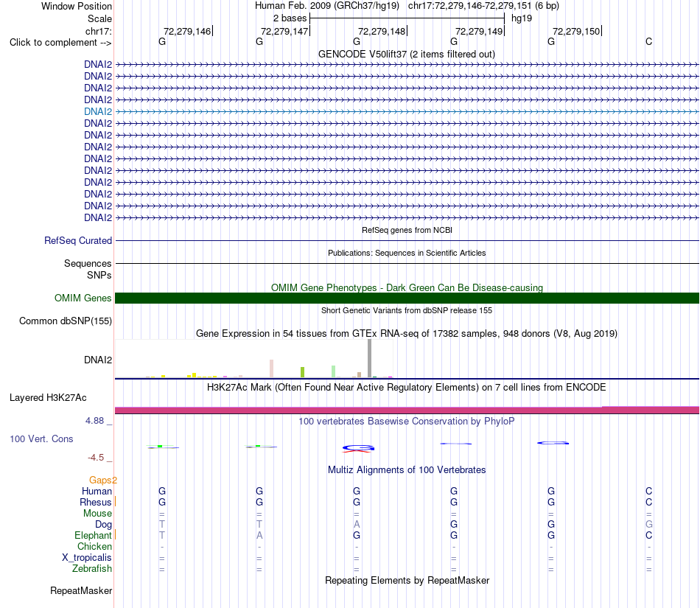
Task: Click the RepeatMasker track label
Action: (81, 590)
